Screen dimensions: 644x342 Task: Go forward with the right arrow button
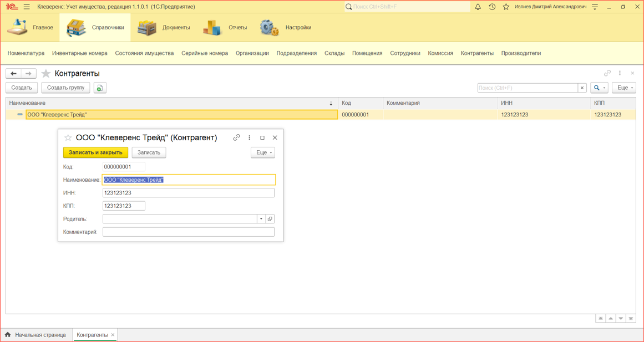click(28, 74)
